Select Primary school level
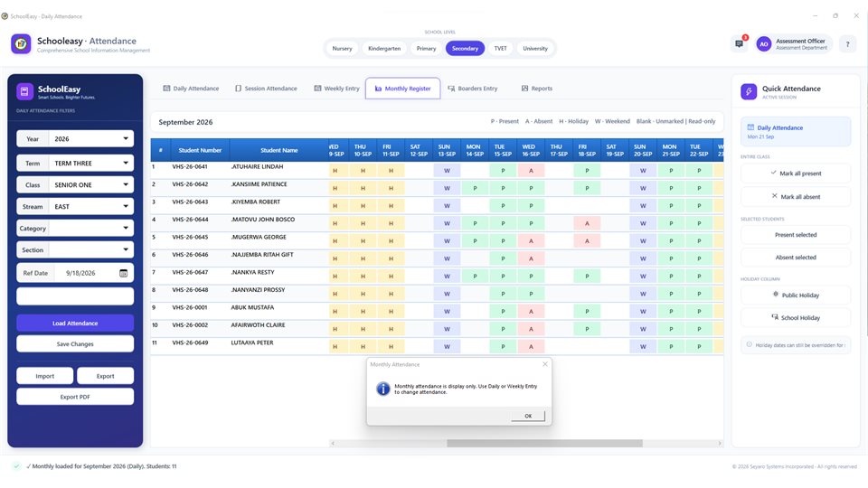This screenshot has height=488, width=868. [426, 49]
